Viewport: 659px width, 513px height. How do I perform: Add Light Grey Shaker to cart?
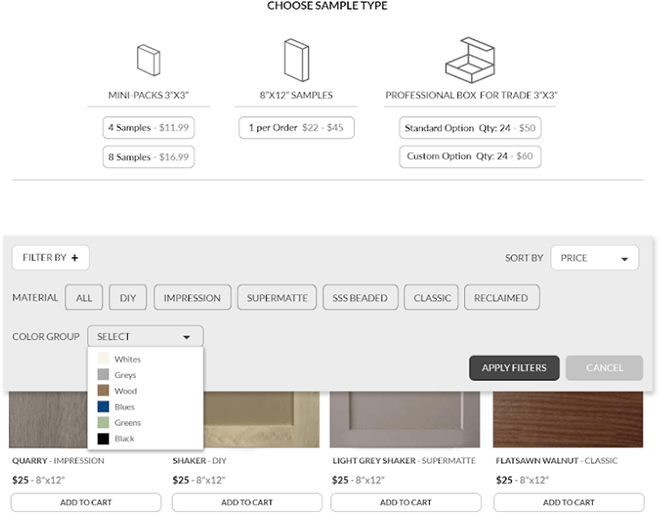406,502
